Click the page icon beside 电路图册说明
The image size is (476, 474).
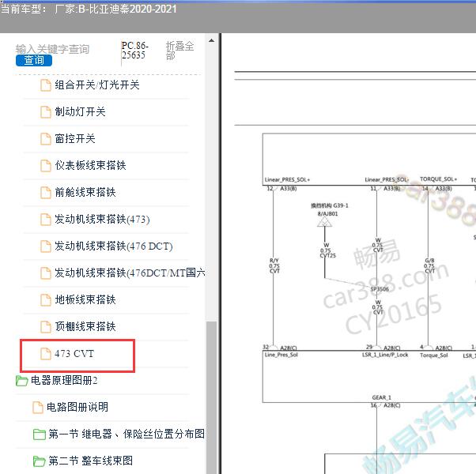pos(38,408)
